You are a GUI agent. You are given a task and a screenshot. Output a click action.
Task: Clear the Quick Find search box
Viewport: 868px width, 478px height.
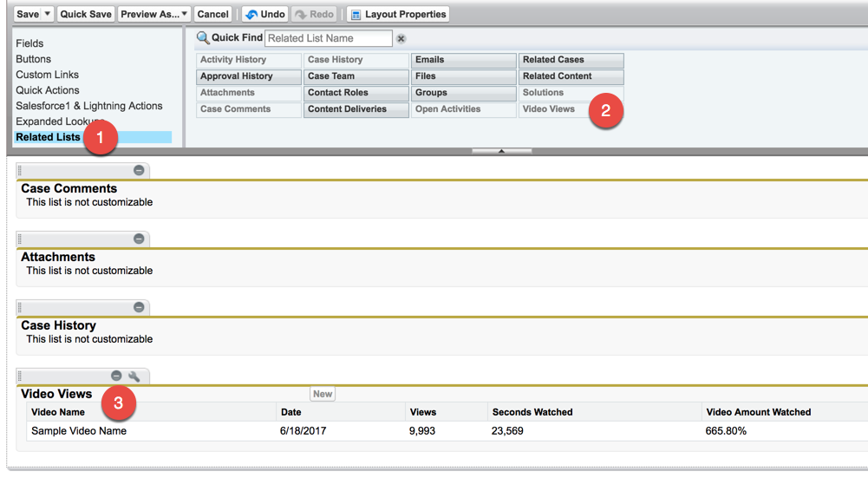[401, 39]
